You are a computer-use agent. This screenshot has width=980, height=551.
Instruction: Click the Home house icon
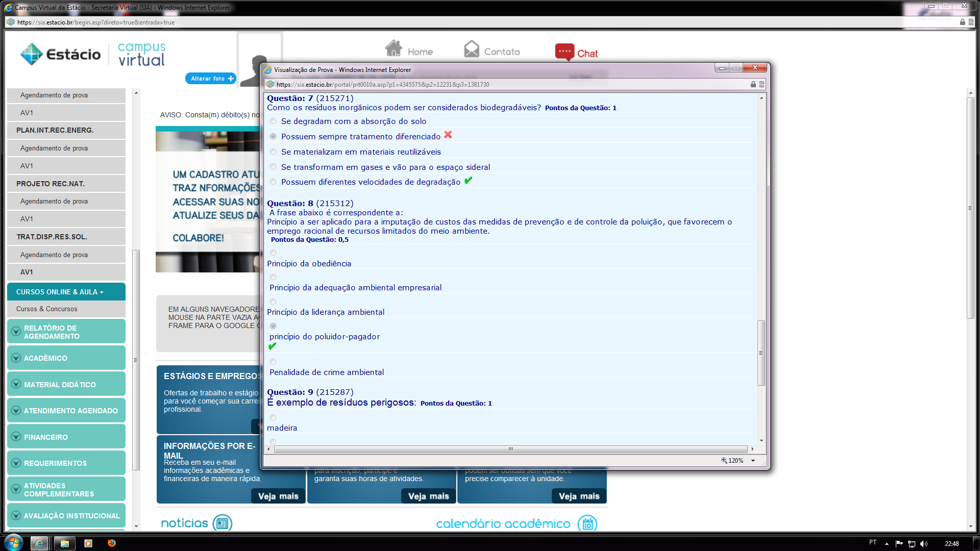pyautogui.click(x=394, y=48)
